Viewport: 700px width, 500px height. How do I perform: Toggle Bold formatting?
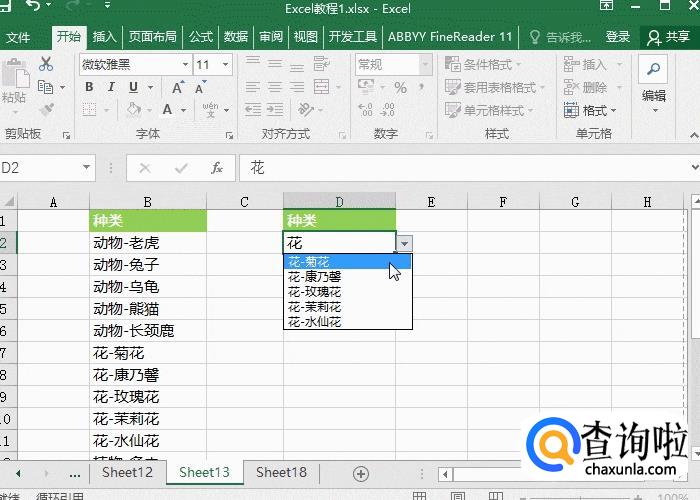click(x=89, y=87)
